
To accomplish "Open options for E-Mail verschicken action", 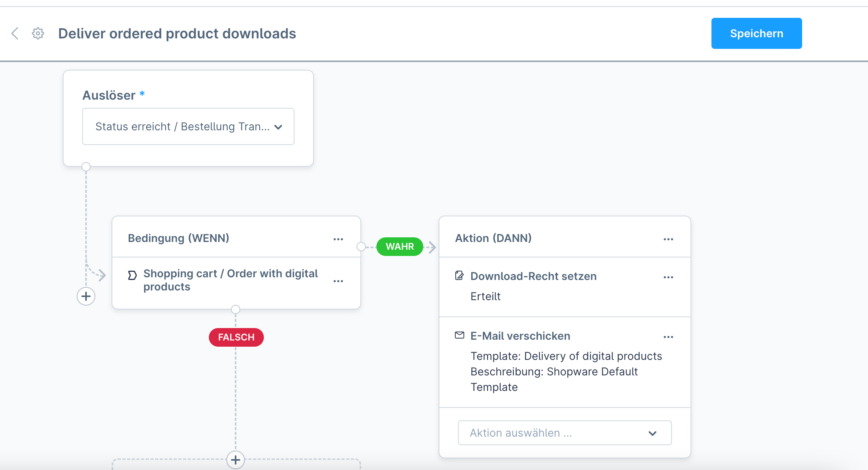I will tap(668, 337).
